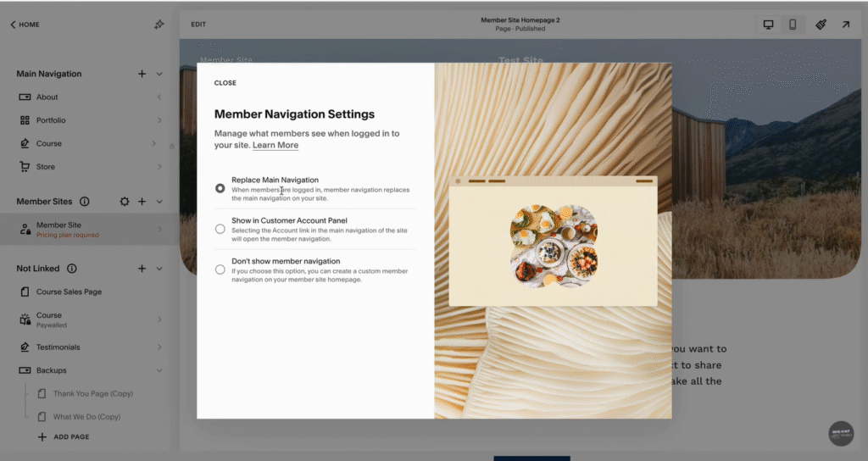The height and width of the screenshot is (461, 868).
Task: Collapse the Member Sites section
Action: [159, 202]
